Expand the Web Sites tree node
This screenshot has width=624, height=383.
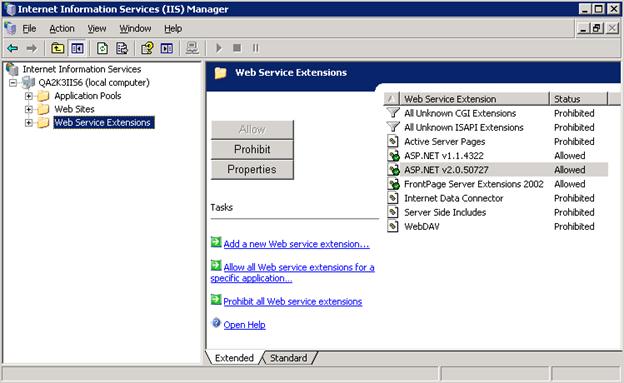pos(29,109)
